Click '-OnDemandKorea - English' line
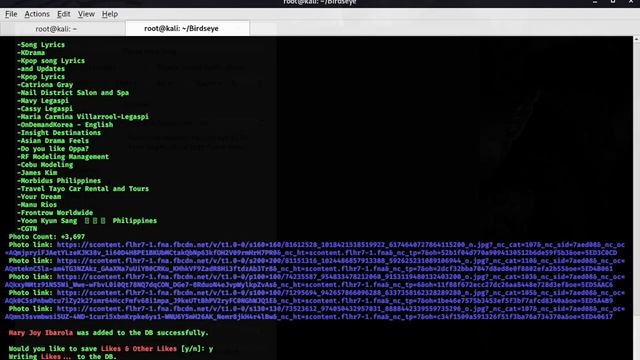 click(65, 125)
